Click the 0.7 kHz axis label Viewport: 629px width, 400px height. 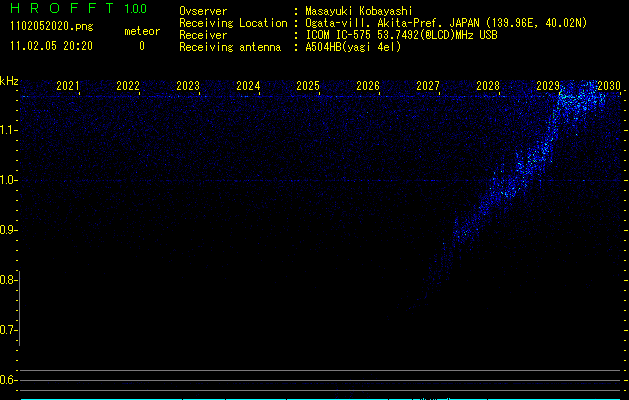pos(9,330)
